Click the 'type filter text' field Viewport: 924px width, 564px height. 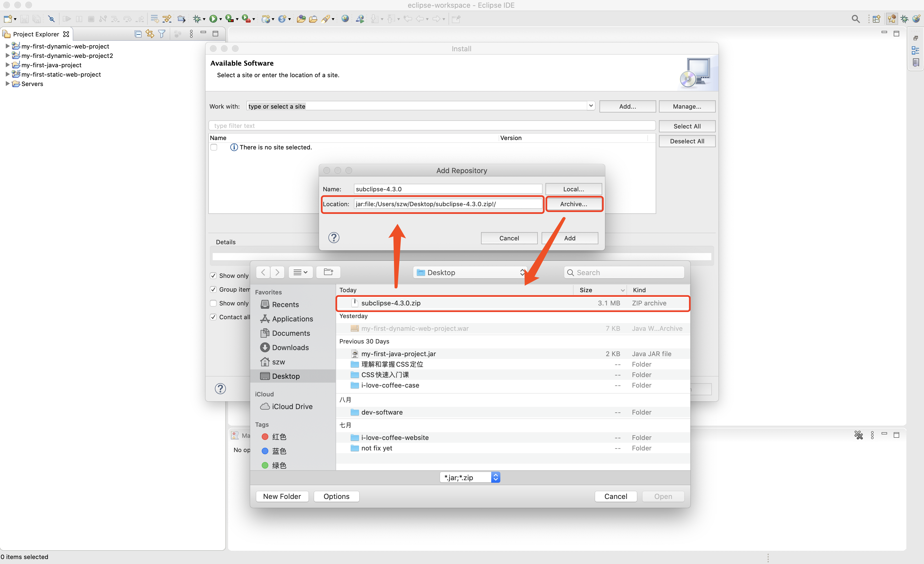click(x=432, y=126)
